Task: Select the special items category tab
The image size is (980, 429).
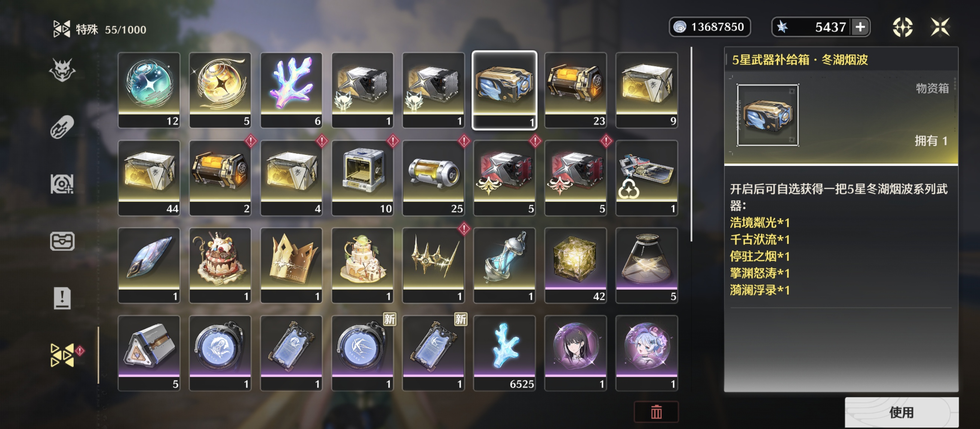Action: 63,355
